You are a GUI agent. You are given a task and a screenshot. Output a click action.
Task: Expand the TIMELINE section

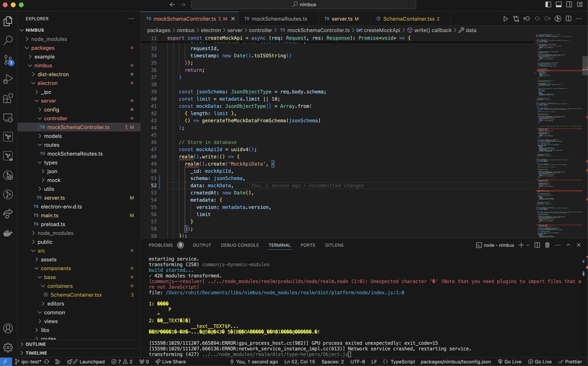tap(79, 353)
